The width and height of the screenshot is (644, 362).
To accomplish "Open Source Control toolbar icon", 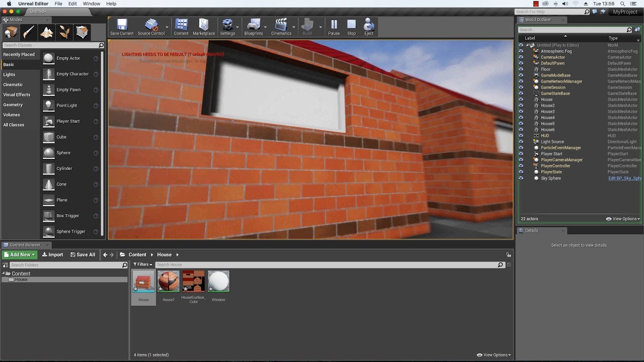I will pyautogui.click(x=151, y=24).
